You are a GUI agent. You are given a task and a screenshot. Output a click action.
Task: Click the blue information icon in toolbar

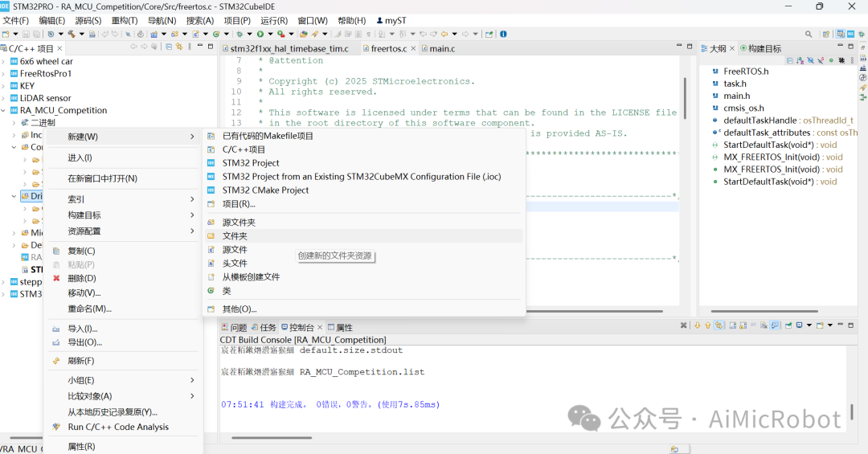tap(502, 34)
